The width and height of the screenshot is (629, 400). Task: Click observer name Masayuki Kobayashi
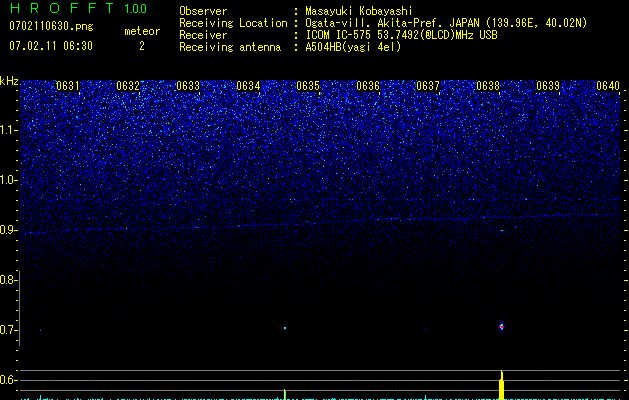tap(359, 11)
